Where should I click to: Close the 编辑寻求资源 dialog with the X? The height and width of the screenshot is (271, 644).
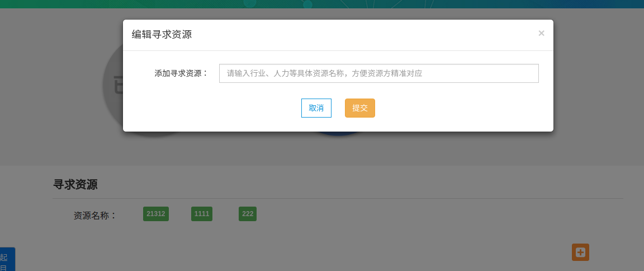click(541, 33)
